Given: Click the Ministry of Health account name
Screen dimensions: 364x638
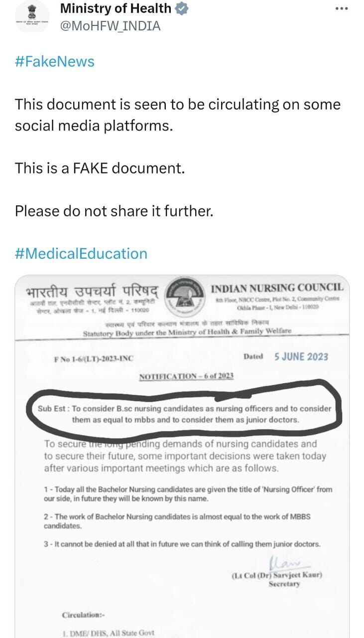Looking at the screenshot, I should (x=116, y=8).
